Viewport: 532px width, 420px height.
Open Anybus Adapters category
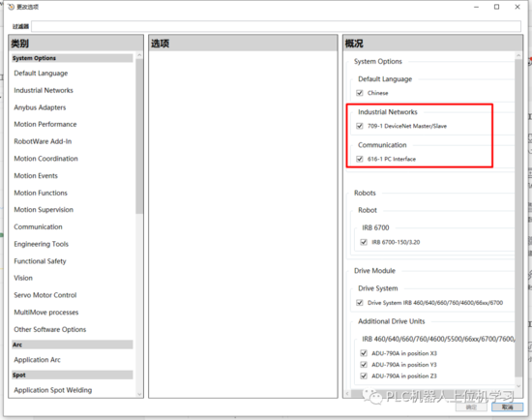point(40,107)
